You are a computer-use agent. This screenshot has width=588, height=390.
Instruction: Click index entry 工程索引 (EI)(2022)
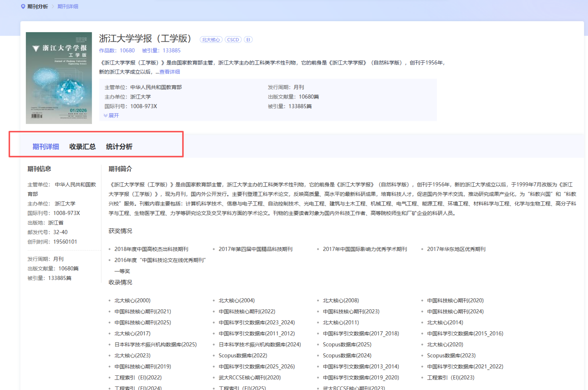(138, 378)
